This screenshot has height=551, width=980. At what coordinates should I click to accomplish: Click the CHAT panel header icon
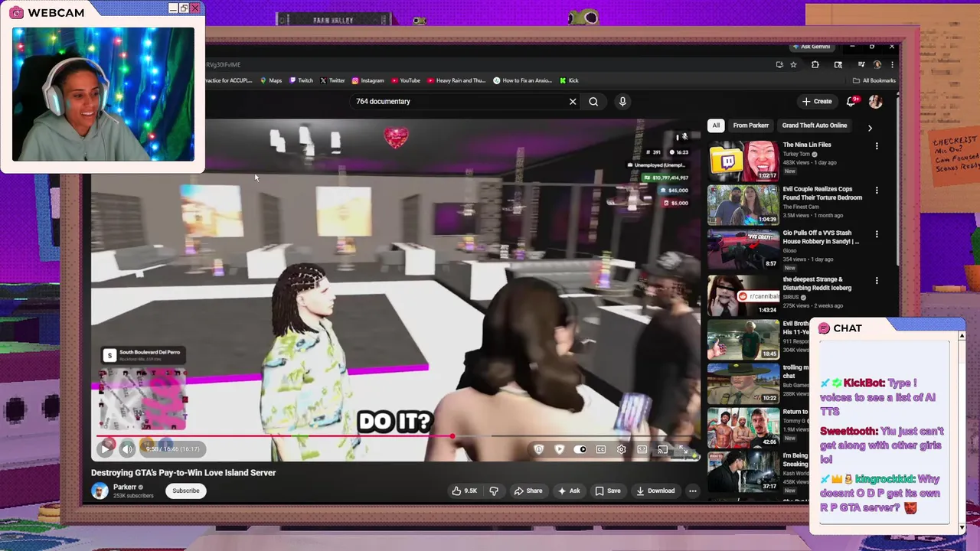click(824, 328)
